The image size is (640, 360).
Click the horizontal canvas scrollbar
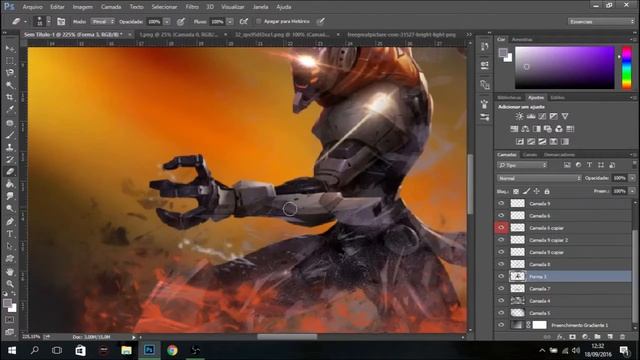pyautogui.click(x=287, y=337)
